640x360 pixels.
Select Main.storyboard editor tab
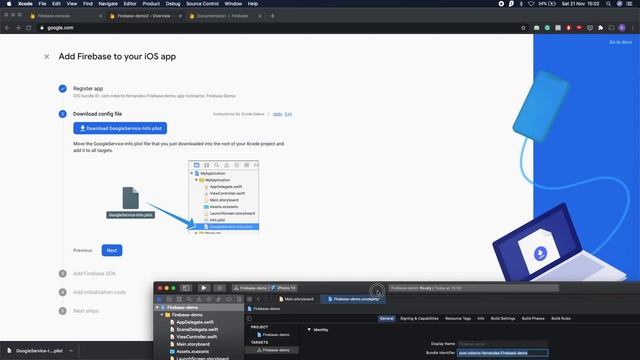(x=296, y=299)
